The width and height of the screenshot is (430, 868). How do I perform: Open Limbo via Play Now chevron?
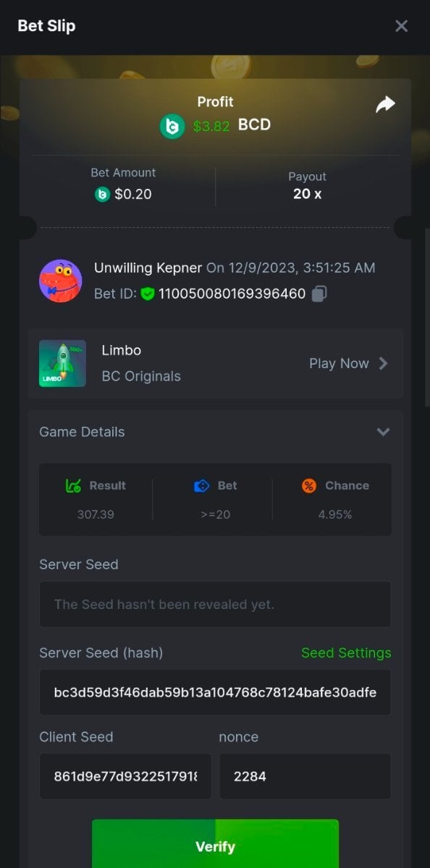tap(384, 363)
